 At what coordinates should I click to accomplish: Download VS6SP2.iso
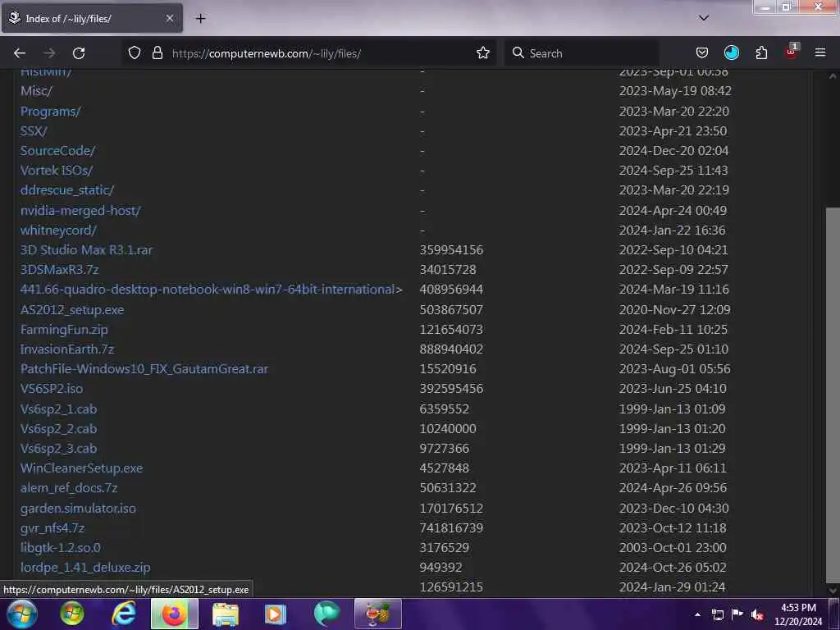52,389
